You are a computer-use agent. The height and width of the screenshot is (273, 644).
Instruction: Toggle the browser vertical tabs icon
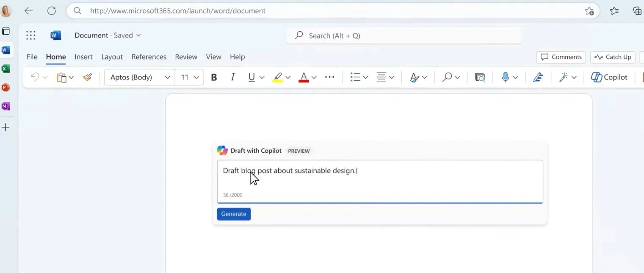coord(6,31)
